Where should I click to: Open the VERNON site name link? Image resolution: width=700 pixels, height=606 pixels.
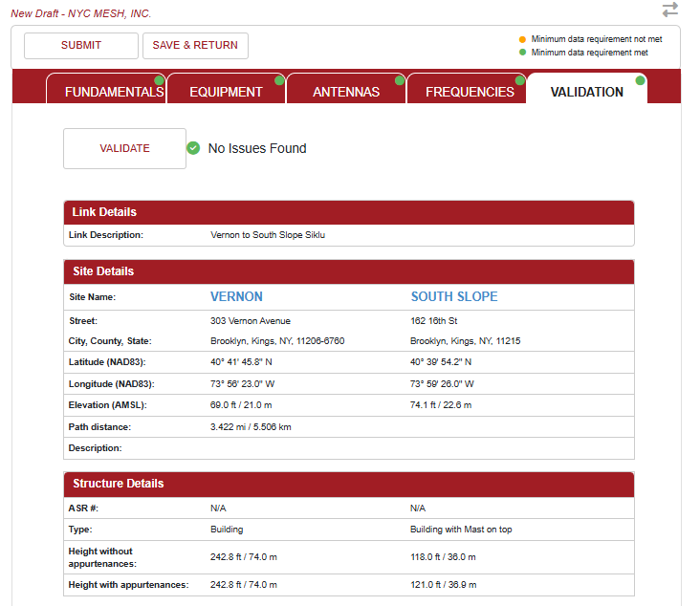tap(236, 296)
